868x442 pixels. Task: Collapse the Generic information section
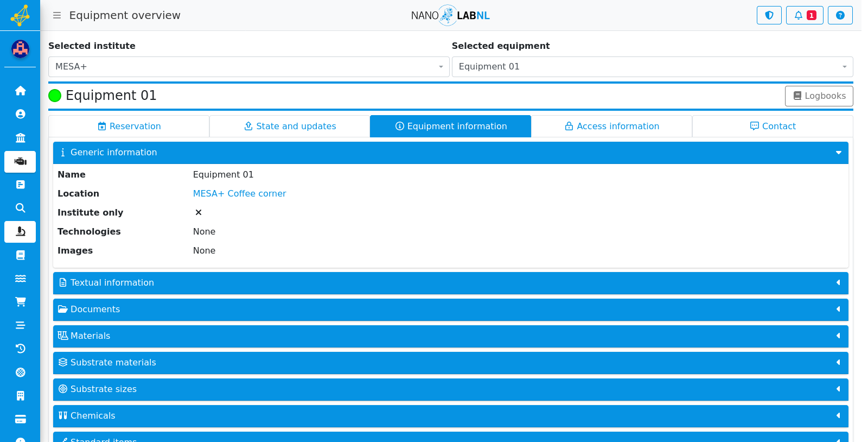[450, 153]
